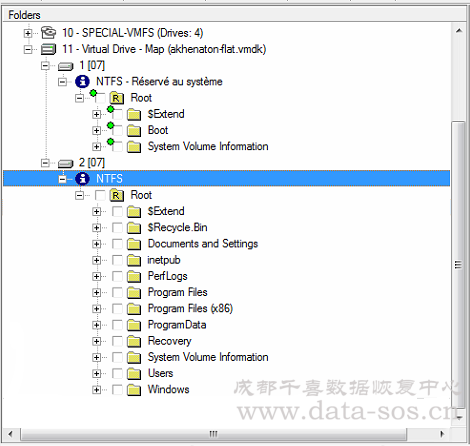Click the Root icon under Réservé au système
The width and height of the screenshot is (470, 446).
(116, 98)
